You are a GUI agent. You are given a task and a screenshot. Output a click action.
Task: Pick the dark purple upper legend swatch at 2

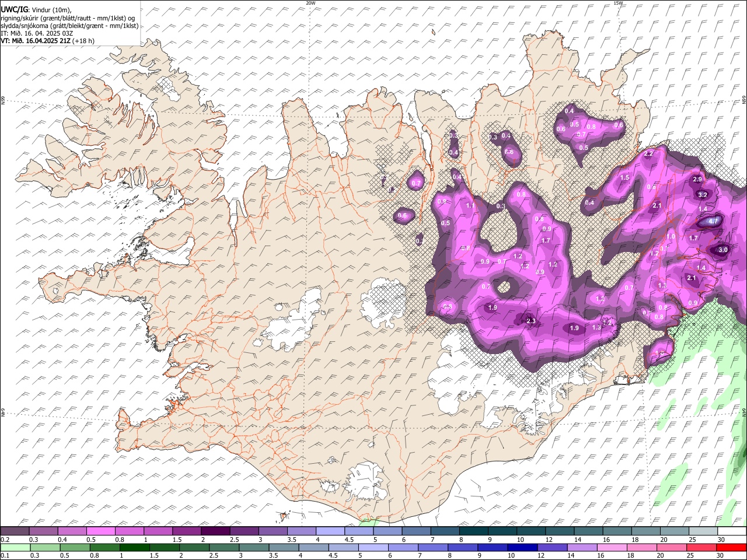pyautogui.click(x=215, y=531)
